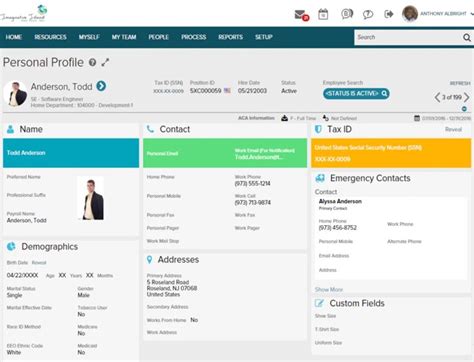The height and width of the screenshot is (362, 474).
Task: Expand Personal Profile to full screen
Action: (105, 62)
